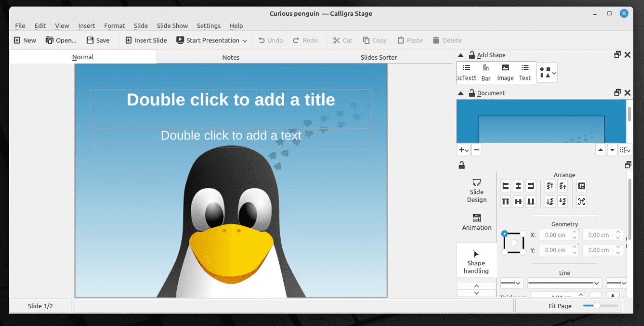Raise the object one level in Arrange

pyautogui.click(x=562, y=186)
